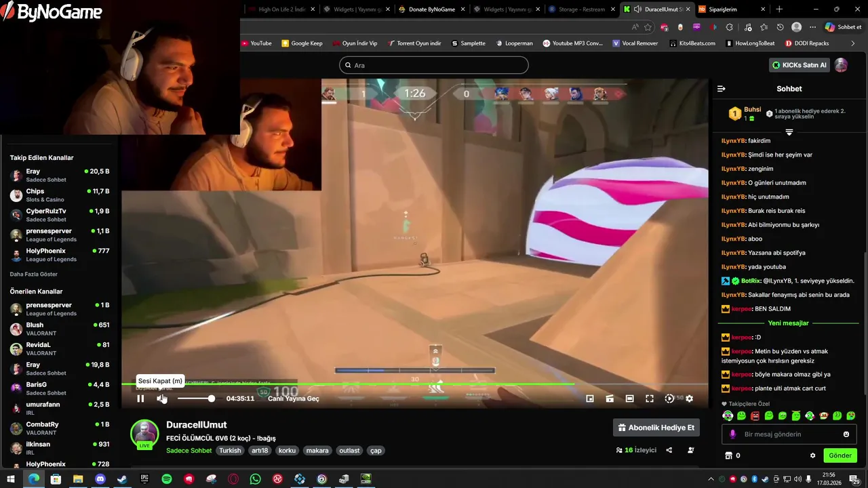
Task: Open the user profile avatar menu
Action: [x=841, y=65]
